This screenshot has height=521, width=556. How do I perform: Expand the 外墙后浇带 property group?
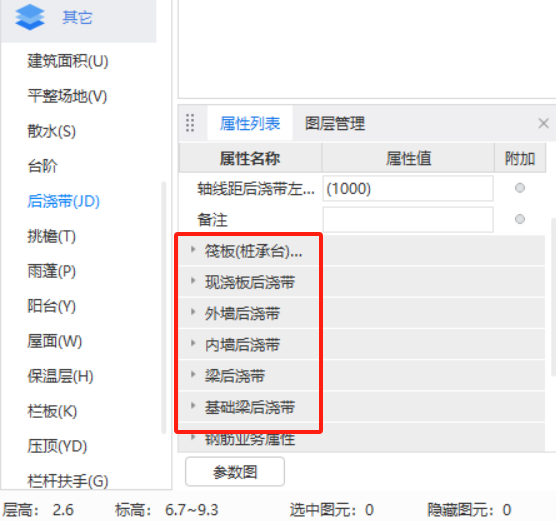[x=193, y=312]
